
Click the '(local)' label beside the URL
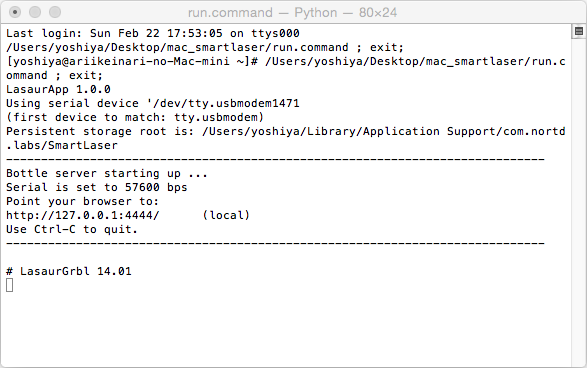226,216
